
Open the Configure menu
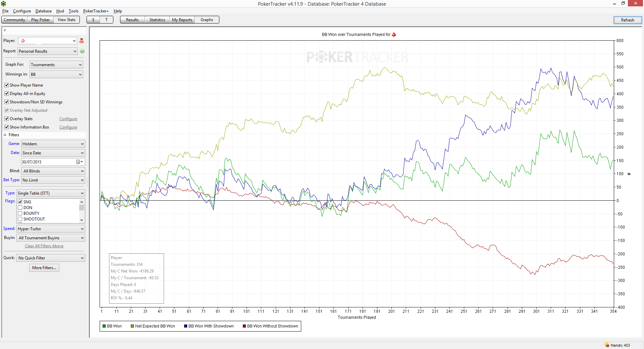point(22,11)
